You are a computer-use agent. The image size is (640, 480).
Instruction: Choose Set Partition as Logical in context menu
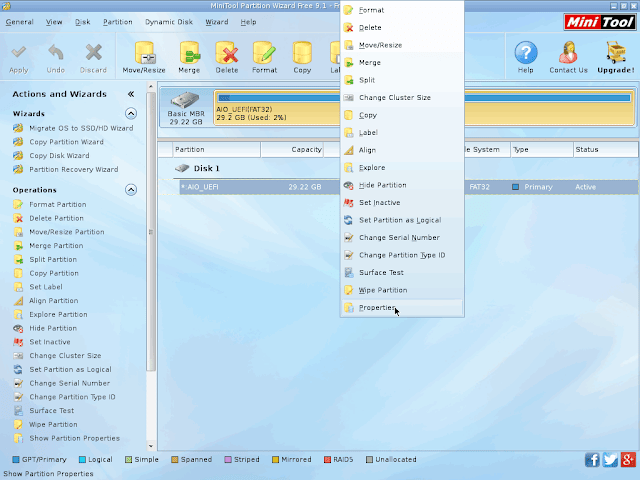402,220
